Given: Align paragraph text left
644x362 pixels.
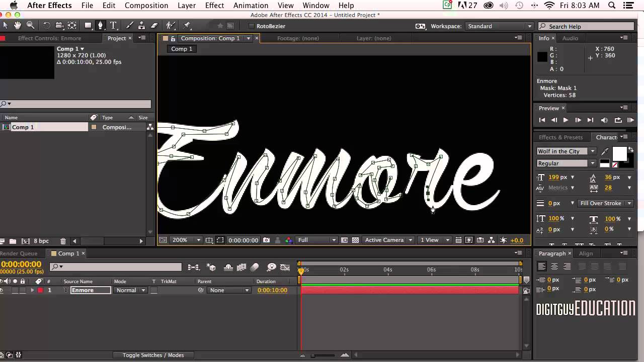Looking at the screenshot, I should tap(542, 266).
